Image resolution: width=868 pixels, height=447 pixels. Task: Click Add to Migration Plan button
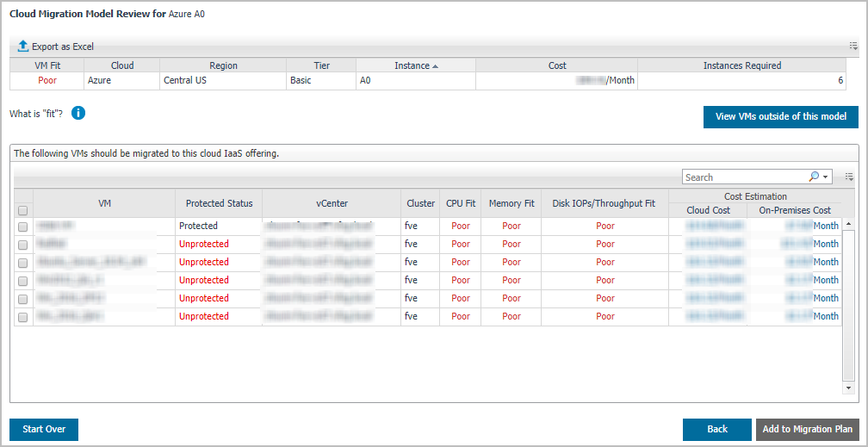[x=807, y=429]
